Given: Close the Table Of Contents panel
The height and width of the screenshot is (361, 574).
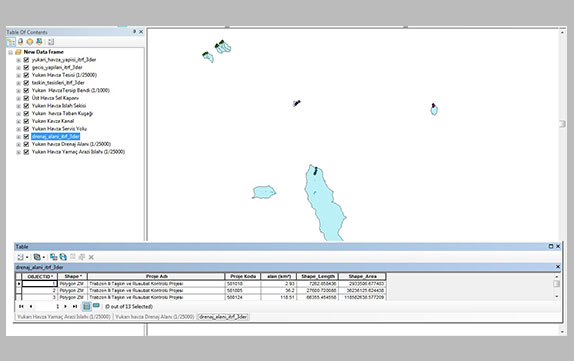Looking at the screenshot, I should point(141,32).
